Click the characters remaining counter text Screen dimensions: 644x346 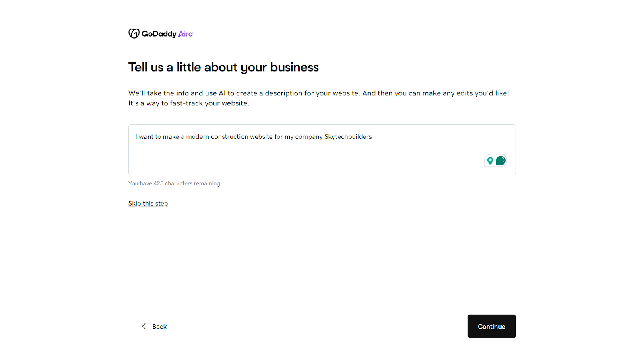[x=174, y=183]
